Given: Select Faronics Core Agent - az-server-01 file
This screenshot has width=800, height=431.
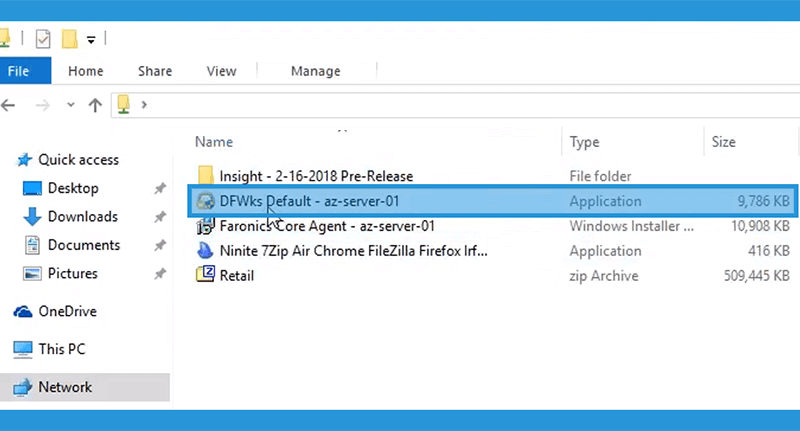Looking at the screenshot, I should [327, 226].
